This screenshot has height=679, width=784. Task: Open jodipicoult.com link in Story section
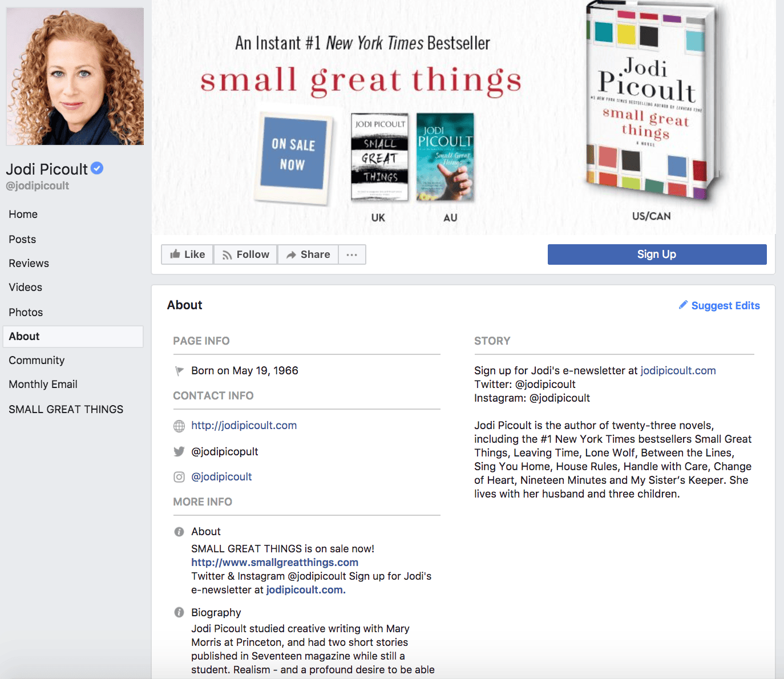(x=678, y=371)
